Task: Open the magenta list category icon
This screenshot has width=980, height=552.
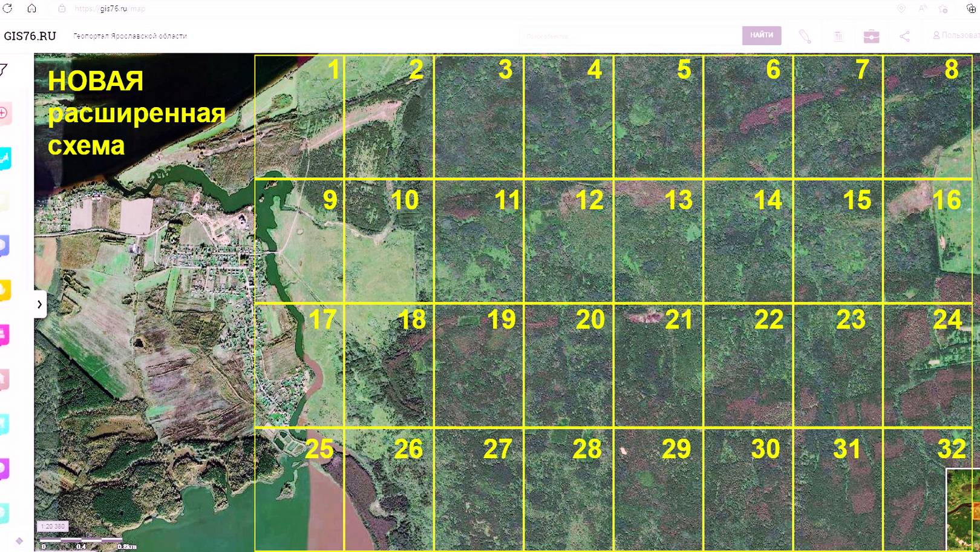Action: pyautogui.click(x=4, y=335)
